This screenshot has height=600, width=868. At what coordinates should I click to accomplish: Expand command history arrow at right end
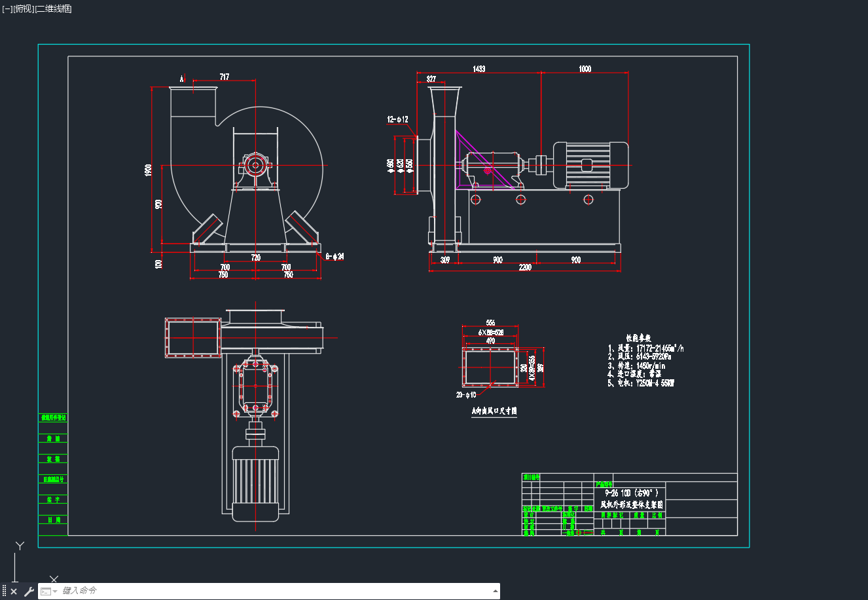(495, 591)
